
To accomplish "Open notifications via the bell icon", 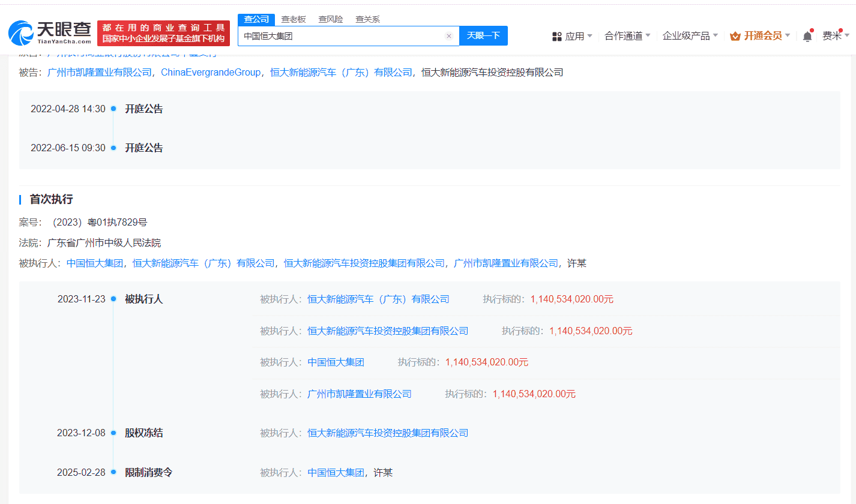I will 807,35.
